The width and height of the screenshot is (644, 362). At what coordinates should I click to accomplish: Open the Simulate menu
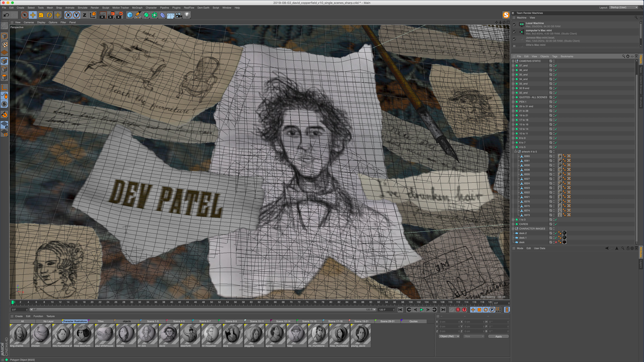click(83, 8)
